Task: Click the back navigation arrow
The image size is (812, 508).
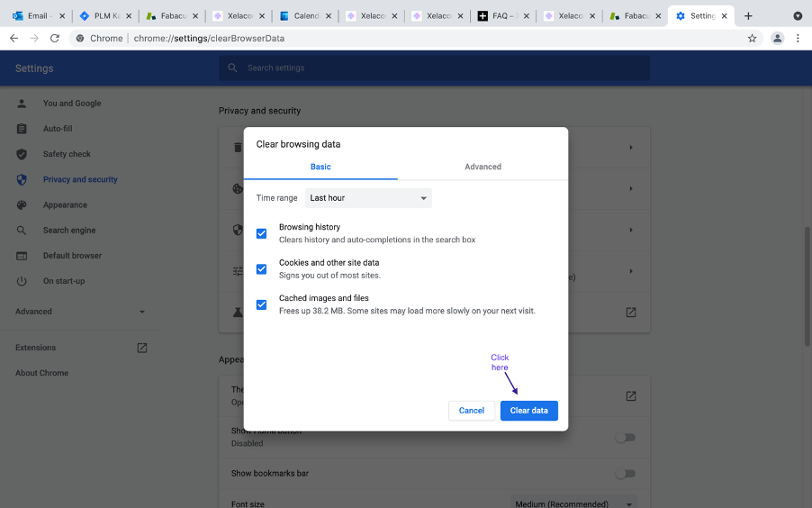Action: tap(14, 38)
